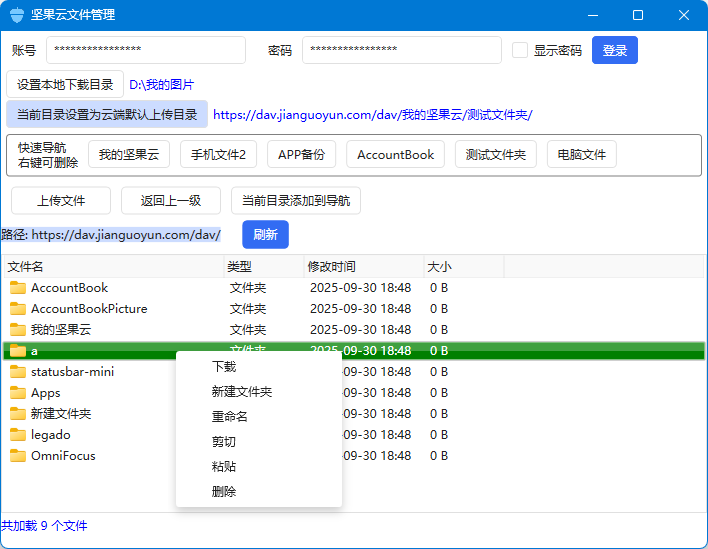This screenshot has width=708, height=549.
Task: Click the AccountBookPicture folder icon
Action: click(x=17, y=309)
